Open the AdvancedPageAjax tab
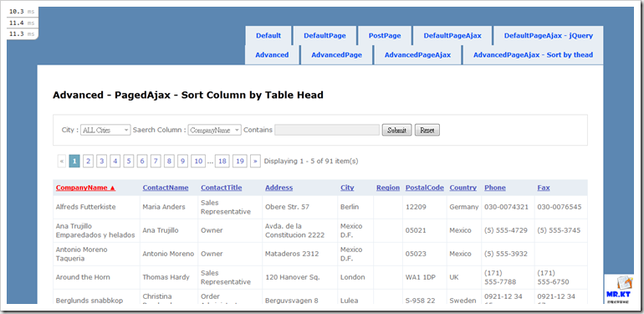The image size is (644, 314). pyautogui.click(x=417, y=55)
